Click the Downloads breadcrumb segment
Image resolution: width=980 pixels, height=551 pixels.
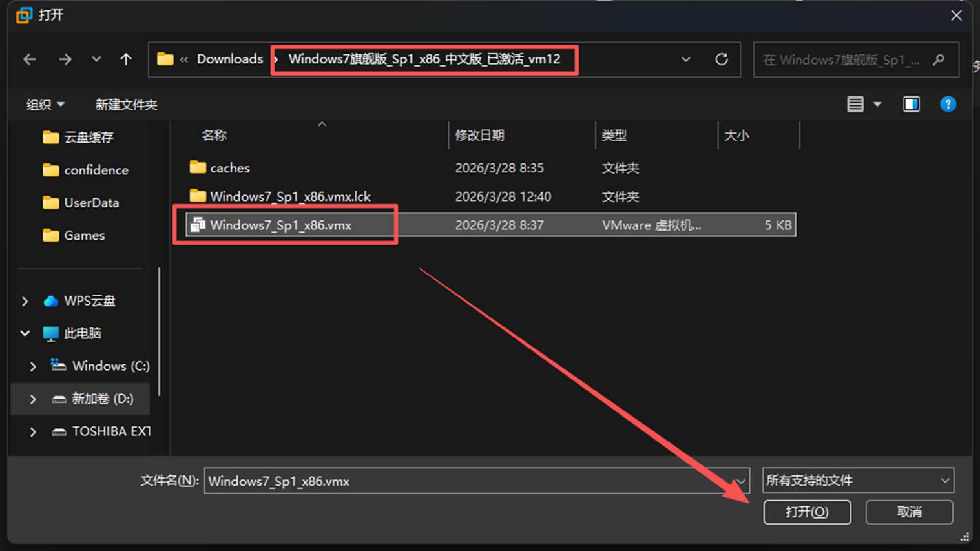(229, 59)
